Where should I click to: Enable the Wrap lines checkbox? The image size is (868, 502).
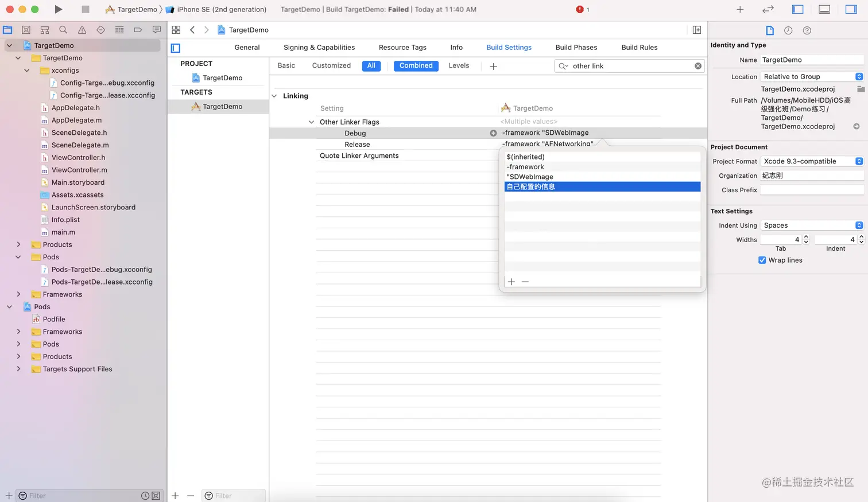(762, 260)
